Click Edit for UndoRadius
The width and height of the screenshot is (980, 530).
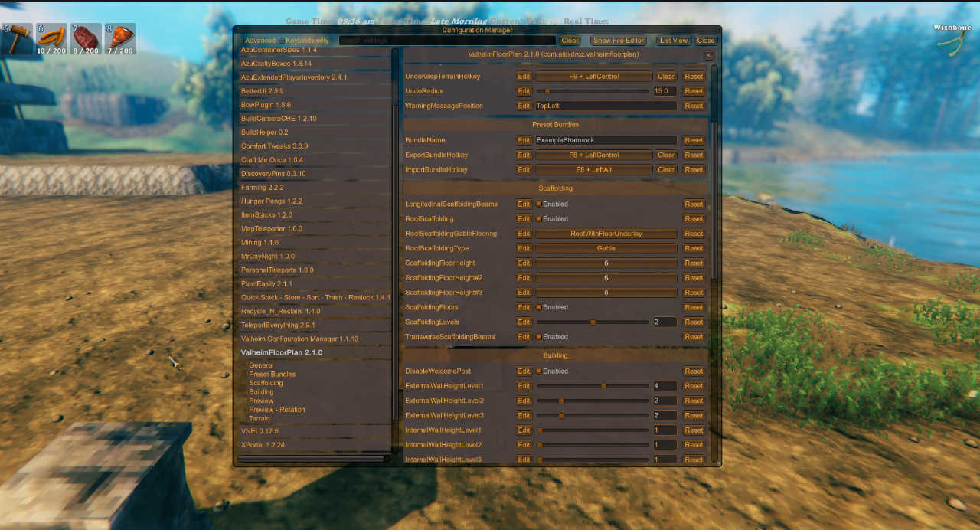(x=524, y=91)
